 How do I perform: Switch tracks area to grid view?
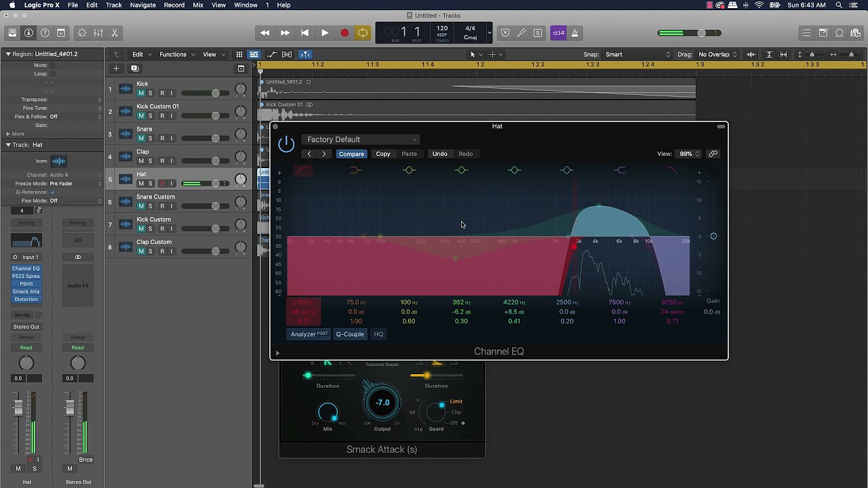pos(239,54)
